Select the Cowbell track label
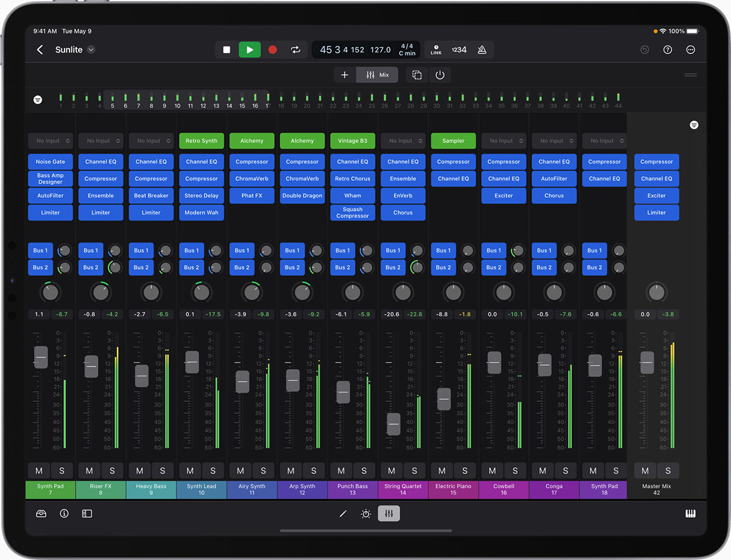731x560 pixels. click(504, 489)
